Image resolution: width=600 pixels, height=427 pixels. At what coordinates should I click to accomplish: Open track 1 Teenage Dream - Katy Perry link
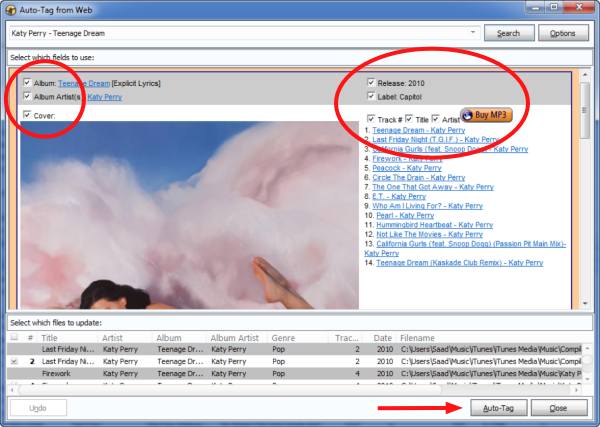(419, 130)
